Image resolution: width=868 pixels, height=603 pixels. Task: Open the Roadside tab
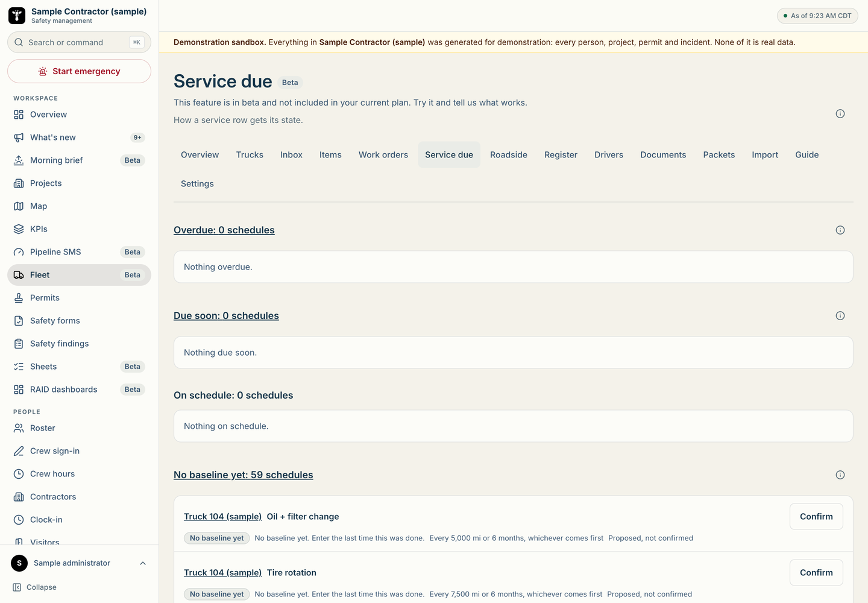pos(509,155)
